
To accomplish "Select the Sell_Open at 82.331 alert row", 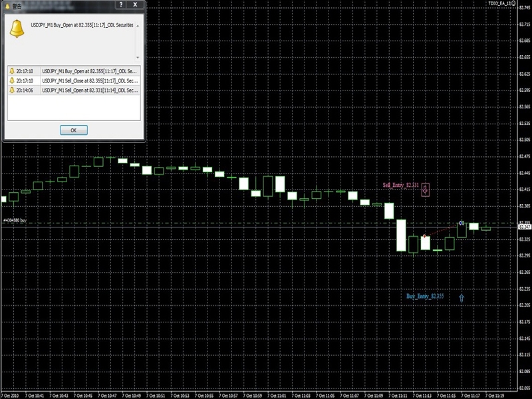I will click(74, 90).
